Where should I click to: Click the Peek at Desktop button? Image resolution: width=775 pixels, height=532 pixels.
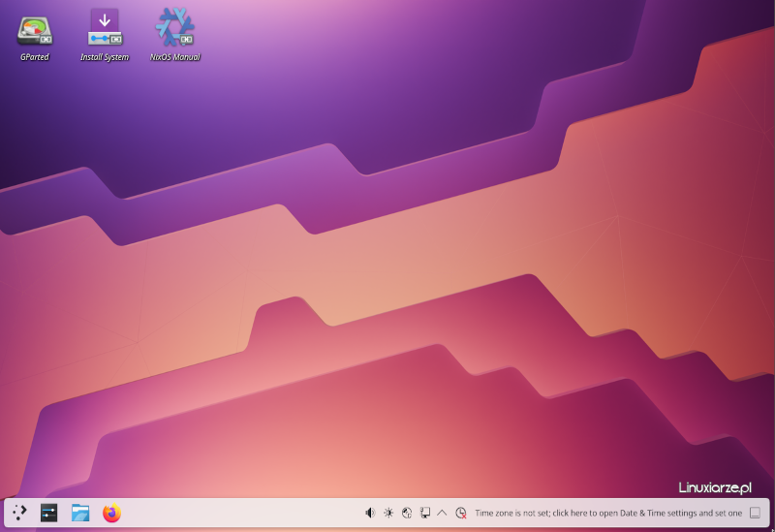coord(755,513)
